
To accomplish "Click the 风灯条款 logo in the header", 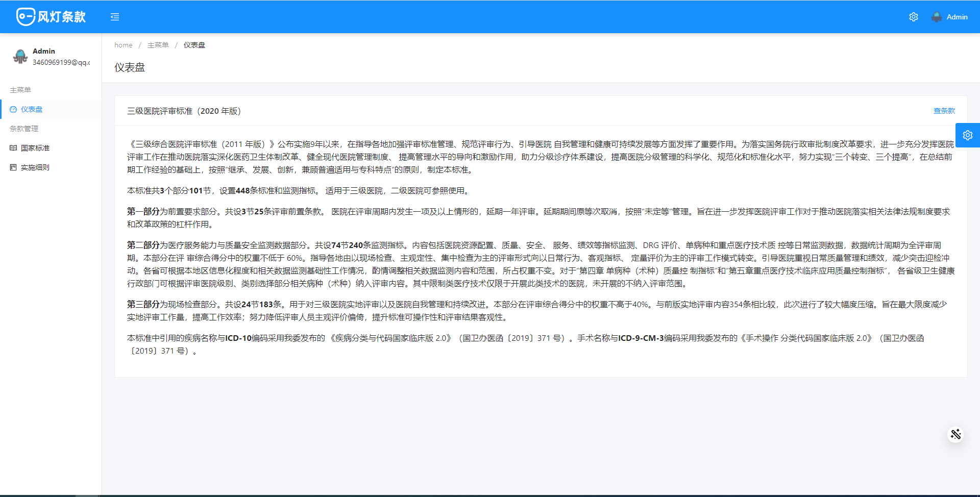I will (51, 17).
